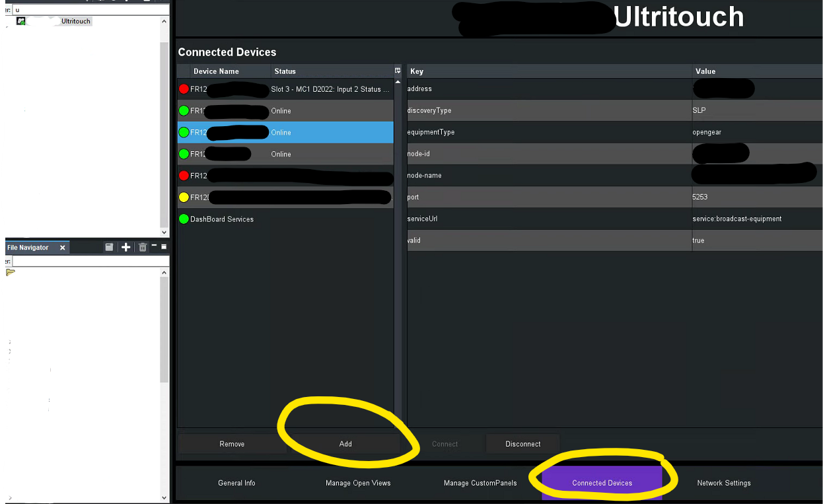Open the Manage CustomPanels tab
This screenshot has width=823, height=504.
pyautogui.click(x=480, y=483)
